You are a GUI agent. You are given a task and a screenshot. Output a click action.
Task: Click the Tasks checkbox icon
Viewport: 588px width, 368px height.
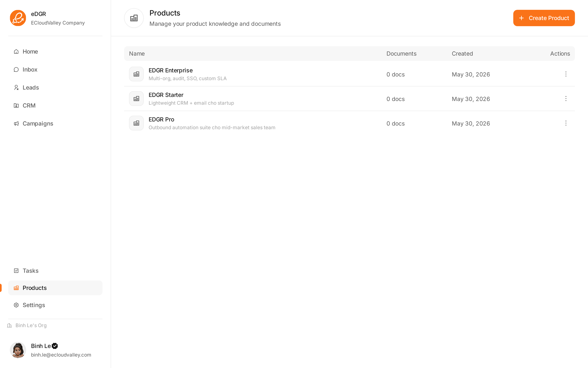[16, 271]
